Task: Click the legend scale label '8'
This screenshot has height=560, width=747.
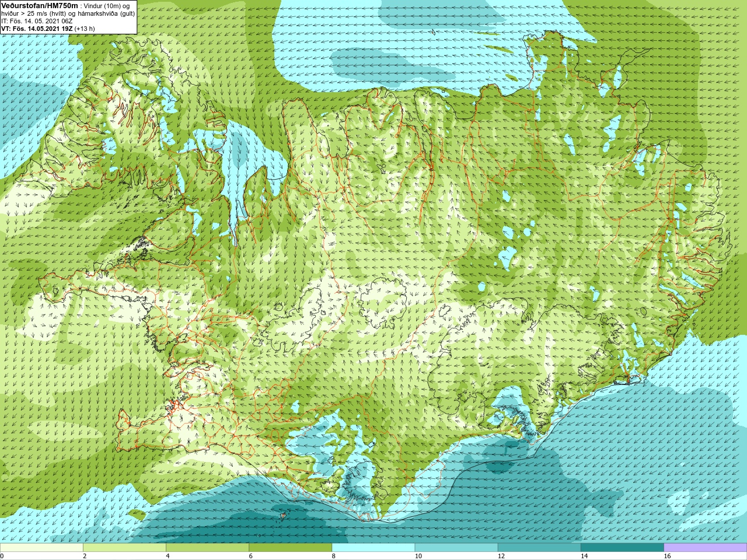Action: (x=333, y=556)
